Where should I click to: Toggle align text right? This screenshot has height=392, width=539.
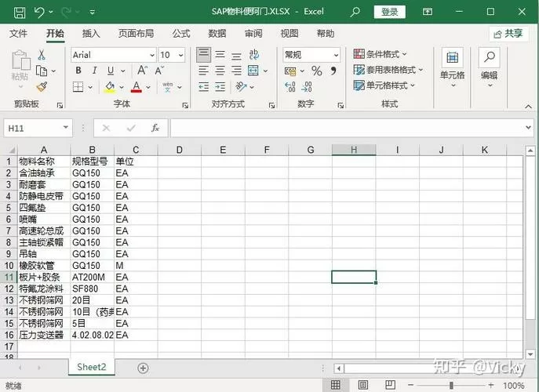[x=236, y=71]
